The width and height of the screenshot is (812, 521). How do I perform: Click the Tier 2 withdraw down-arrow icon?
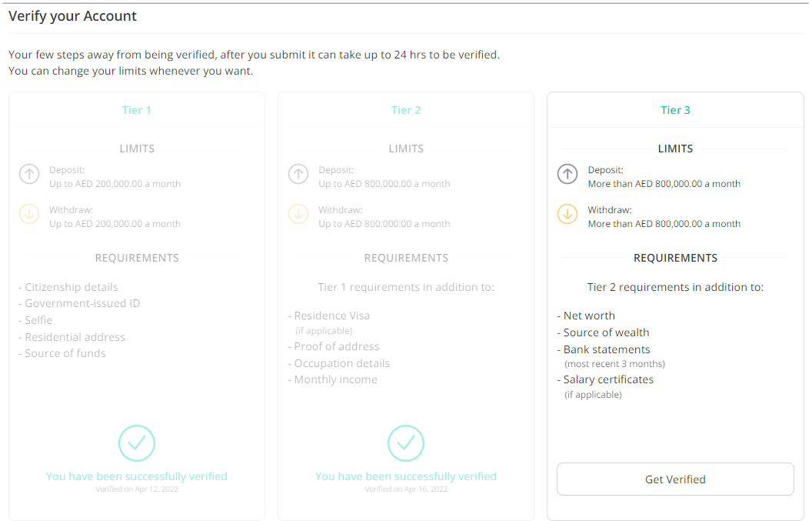[298, 214]
